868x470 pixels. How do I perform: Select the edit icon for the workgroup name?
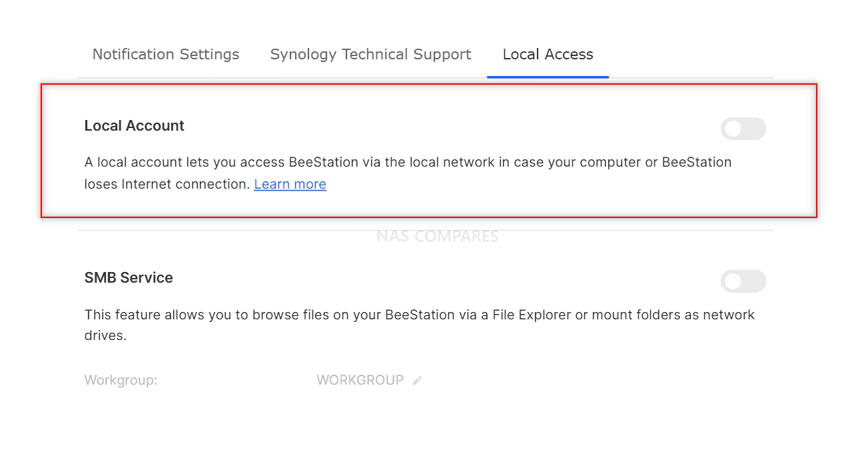coord(418,379)
